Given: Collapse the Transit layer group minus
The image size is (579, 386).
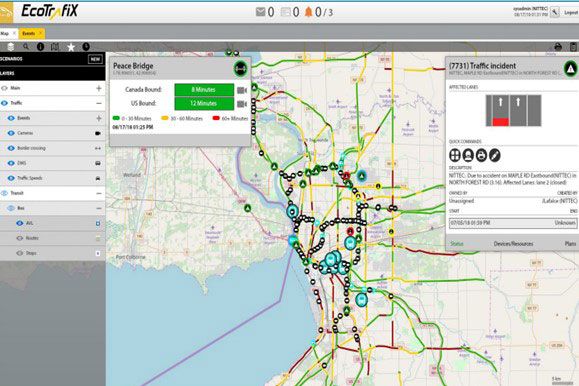Looking at the screenshot, I should 99,194.
